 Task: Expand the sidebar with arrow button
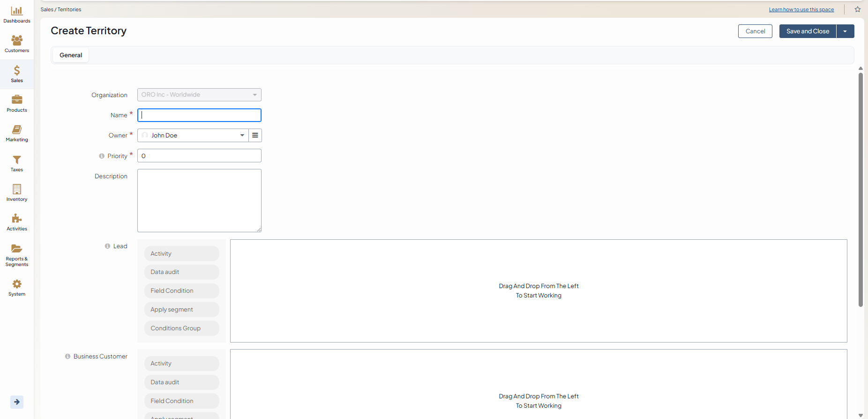(17, 402)
